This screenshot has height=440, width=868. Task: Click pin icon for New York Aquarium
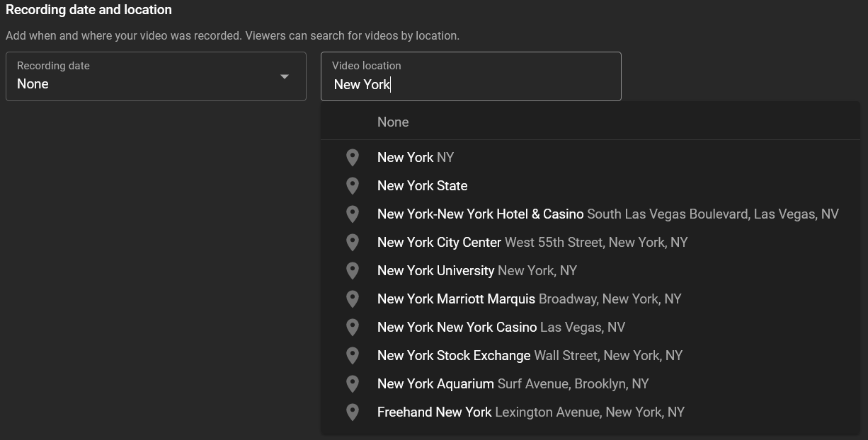coord(353,384)
